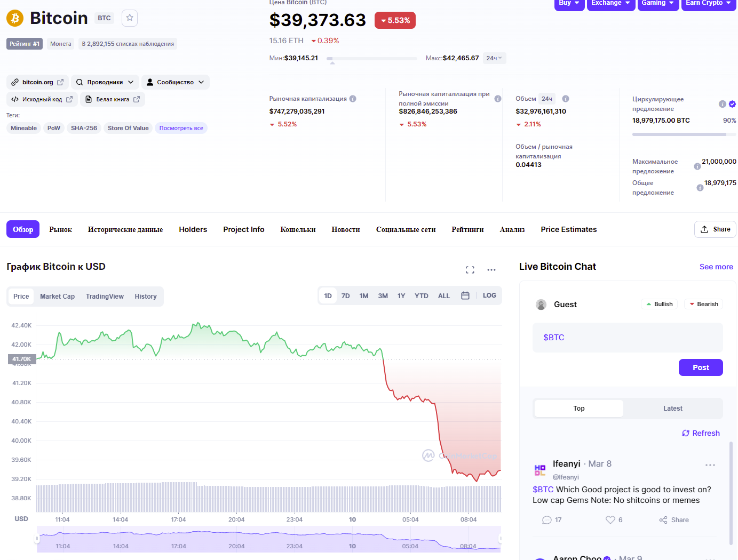Open the chart calendar date picker
This screenshot has width=738, height=560.
point(465,295)
